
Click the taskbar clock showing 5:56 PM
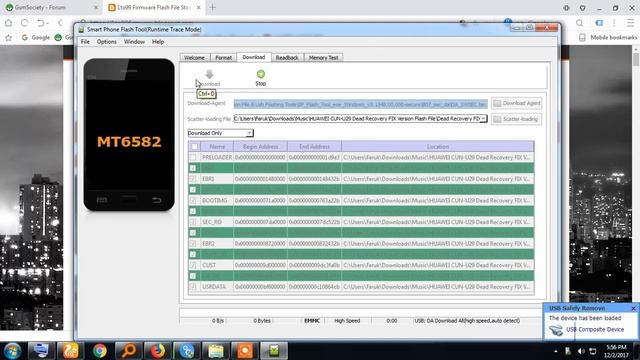pos(616,351)
